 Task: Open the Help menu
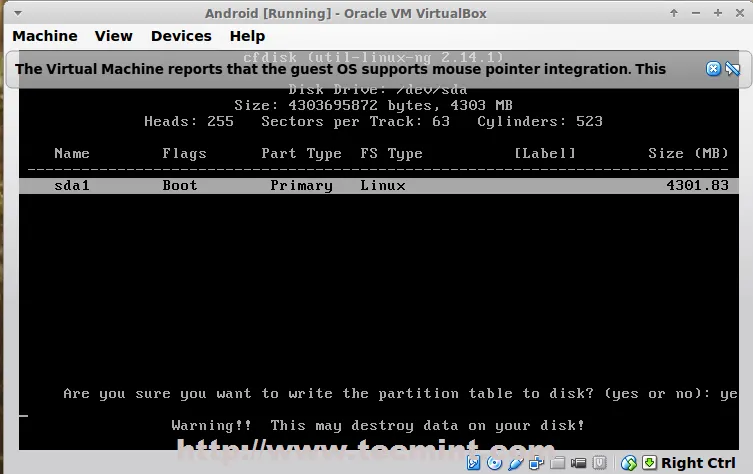click(x=247, y=36)
